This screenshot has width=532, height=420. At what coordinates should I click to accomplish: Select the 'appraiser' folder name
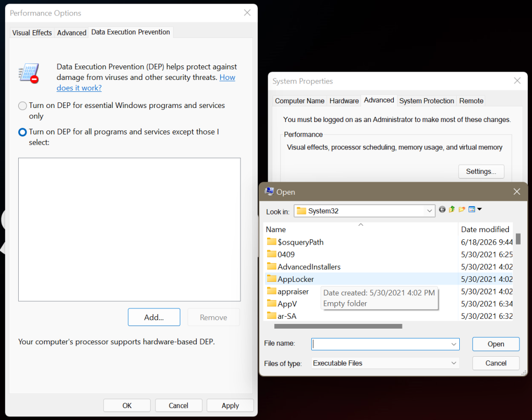point(293,292)
